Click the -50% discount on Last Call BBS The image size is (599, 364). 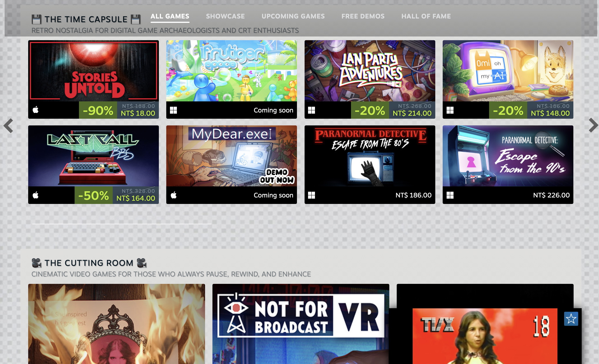pyautogui.click(x=94, y=195)
